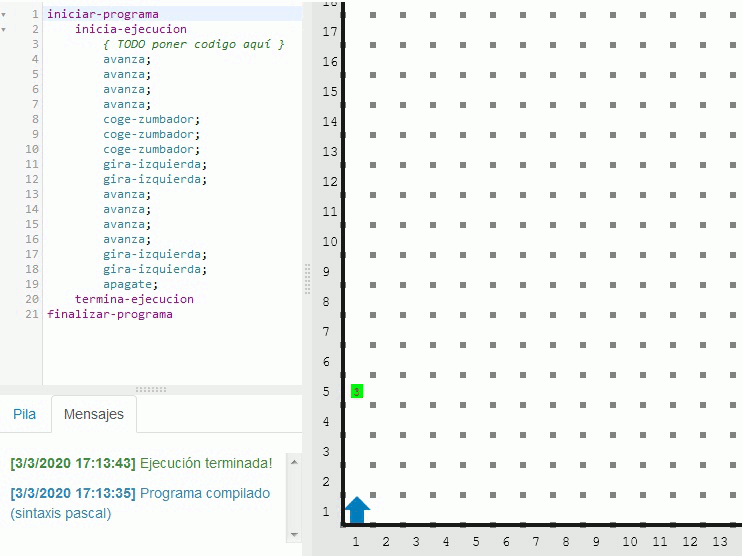The height and width of the screenshot is (556, 742).
Task: Click the 17:13:35 message timestamp
Action: [73, 493]
